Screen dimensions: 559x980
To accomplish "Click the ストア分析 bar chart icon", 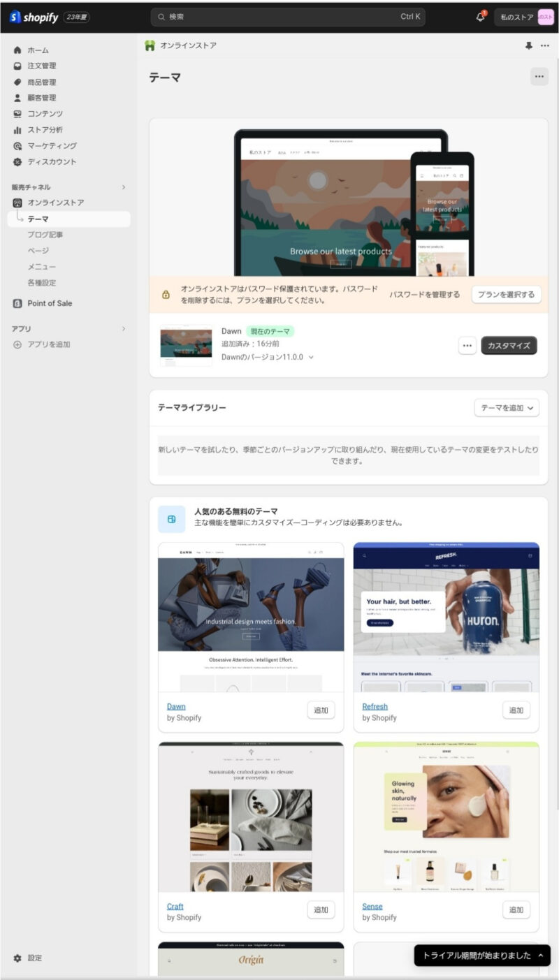I will point(17,130).
